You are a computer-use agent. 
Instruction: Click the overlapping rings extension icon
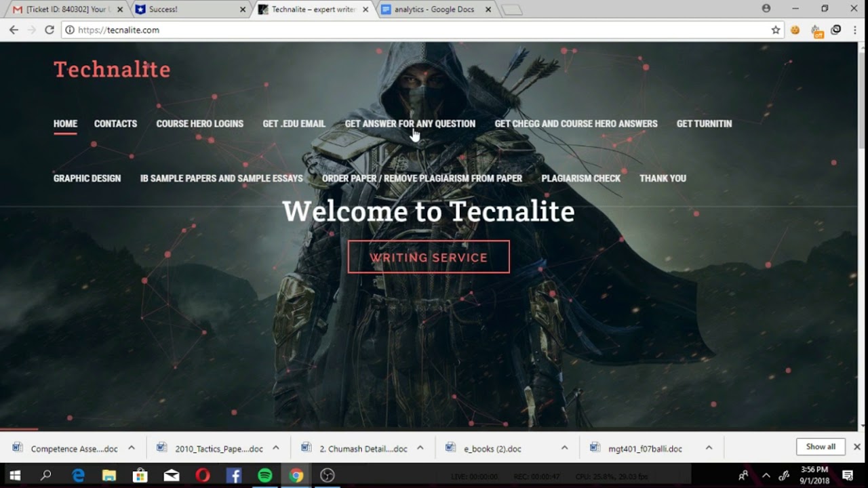coord(836,30)
